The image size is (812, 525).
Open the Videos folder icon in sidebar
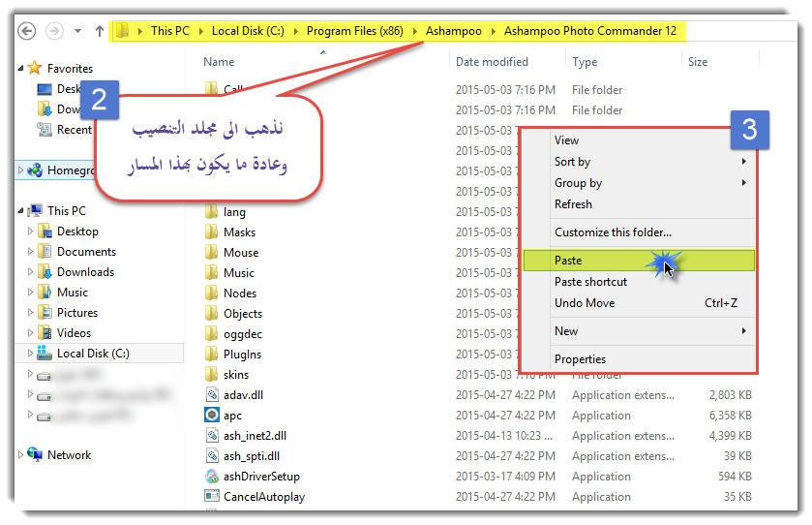tap(45, 332)
